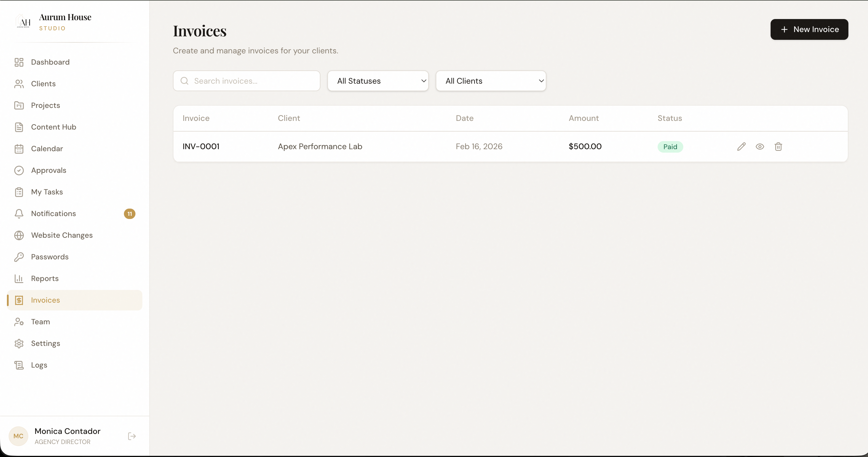Select the Paid status badge
Screen dimensions: 868x457
(x=670, y=147)
